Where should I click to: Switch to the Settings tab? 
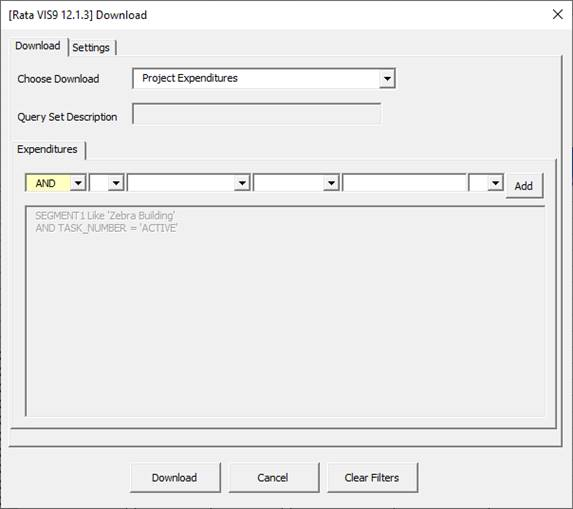91,48
